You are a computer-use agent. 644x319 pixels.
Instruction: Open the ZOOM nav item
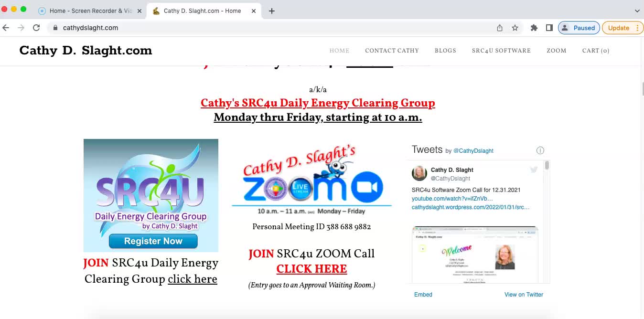pyautogui.click(x=557, y=51)
